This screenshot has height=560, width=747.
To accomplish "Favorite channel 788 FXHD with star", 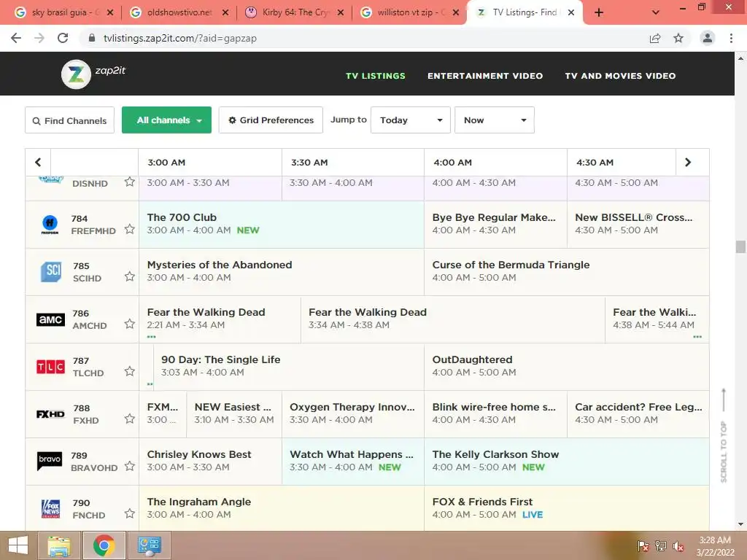I will 130,419.
